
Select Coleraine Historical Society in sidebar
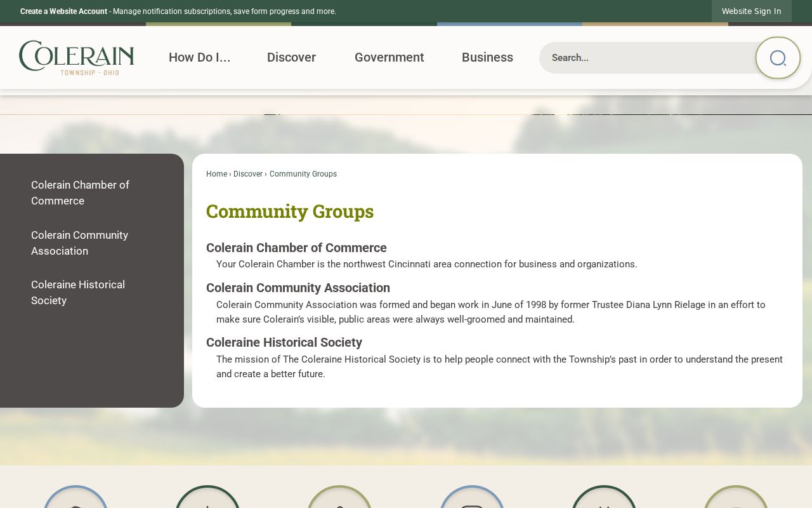click(78, 293)
